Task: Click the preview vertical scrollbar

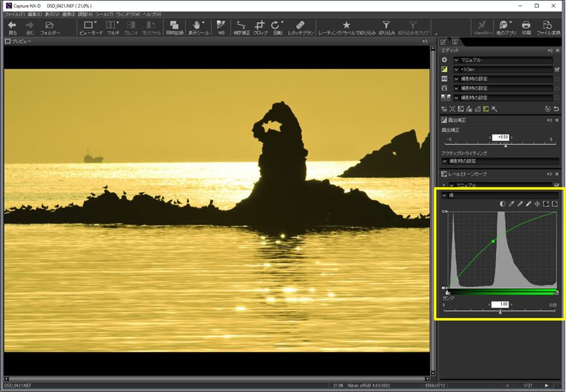Action: point(433,211)
